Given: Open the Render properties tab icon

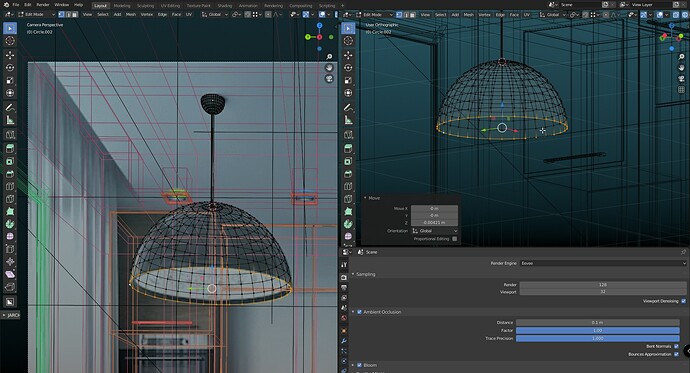Looking at the screenshot, I should (x=344, y=278).
